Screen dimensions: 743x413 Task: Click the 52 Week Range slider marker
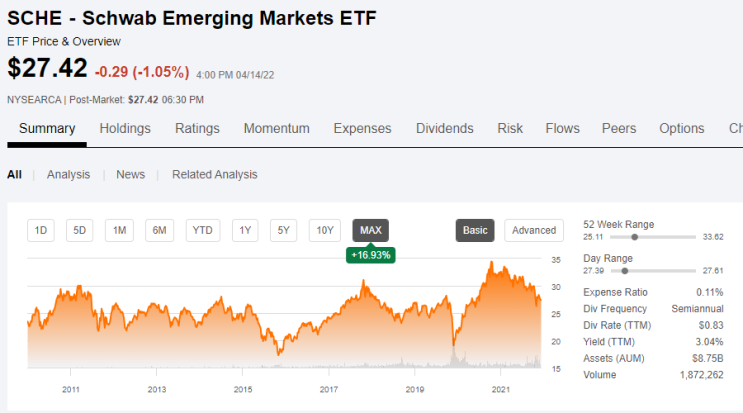tap(634, 237)
